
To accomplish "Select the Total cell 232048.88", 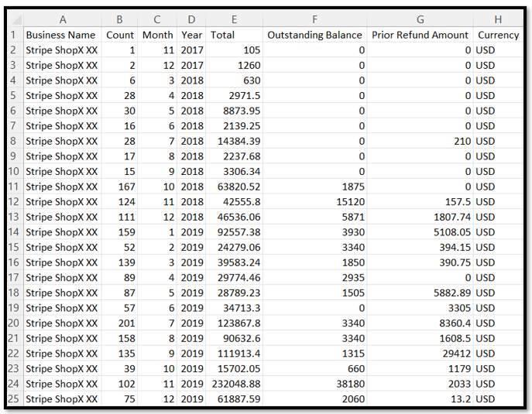I will 234,384.
